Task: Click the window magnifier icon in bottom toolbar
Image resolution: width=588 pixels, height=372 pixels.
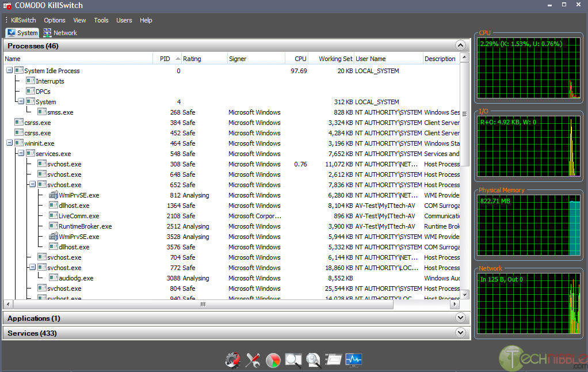Action: (x=293, y=360)
